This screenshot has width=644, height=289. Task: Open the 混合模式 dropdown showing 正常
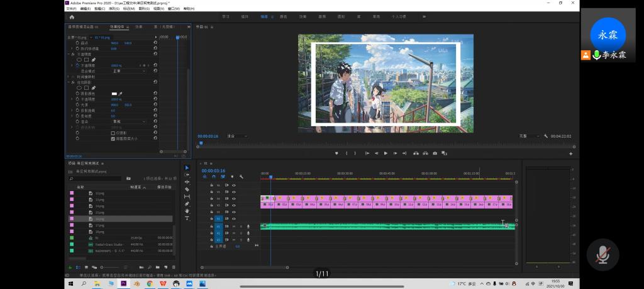[128, 71]
